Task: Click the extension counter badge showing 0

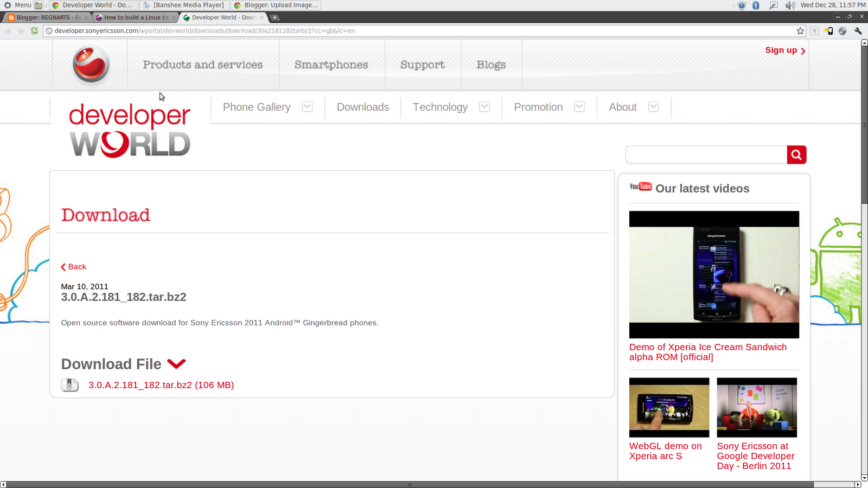Action: click(x=814, y=31)
